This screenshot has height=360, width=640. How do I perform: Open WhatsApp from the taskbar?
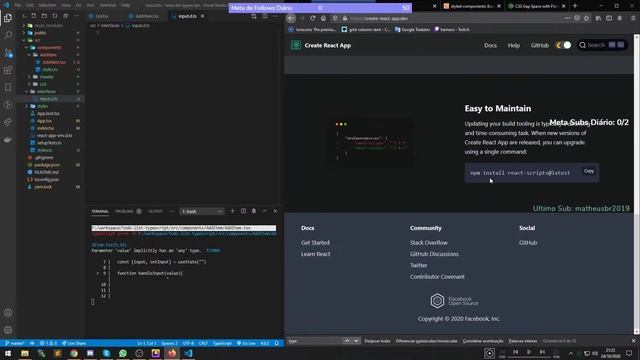123,353
